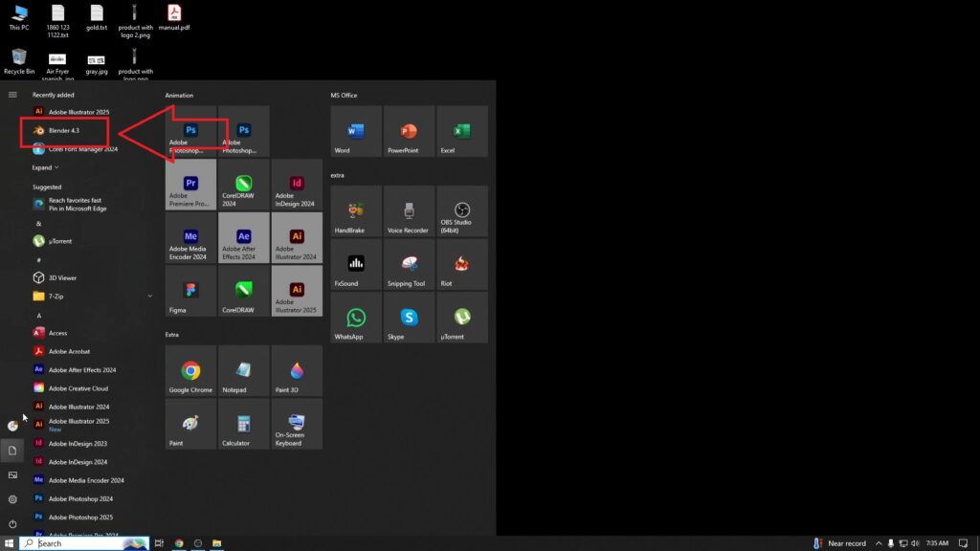Viewport: 980px width, 551px height.
Task: Open Adobe Acrobat in app list
Action: point(69,352)
